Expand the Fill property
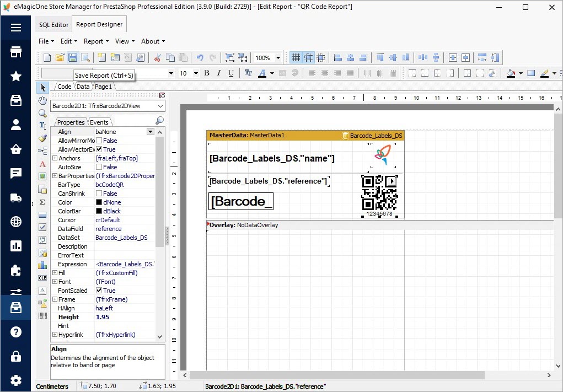Screen dimensions: 563x392 coord(55,273)
